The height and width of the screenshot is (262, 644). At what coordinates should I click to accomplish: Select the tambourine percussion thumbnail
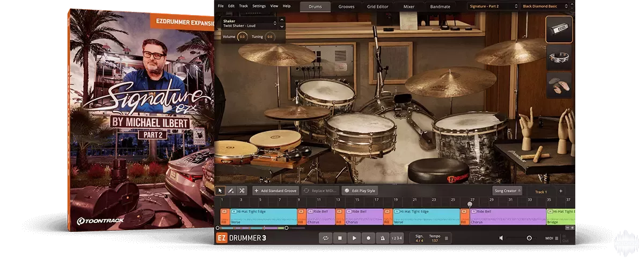(559, 57)
